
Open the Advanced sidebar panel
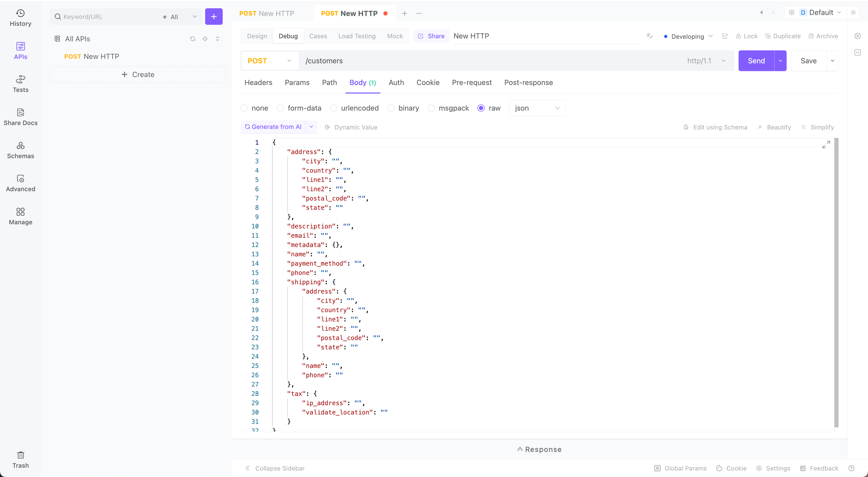pyautogui.click(x=21, y=183)
